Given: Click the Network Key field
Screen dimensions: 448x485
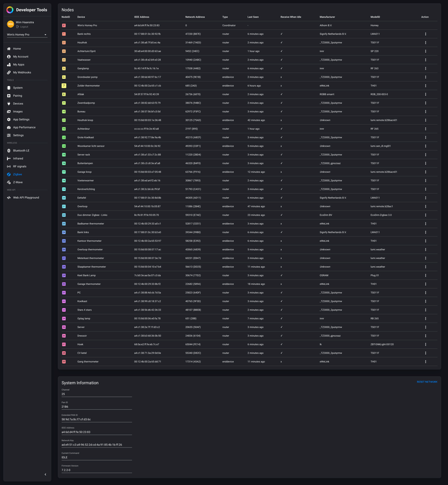Looking at the screenshot, I should coord(96,444).
